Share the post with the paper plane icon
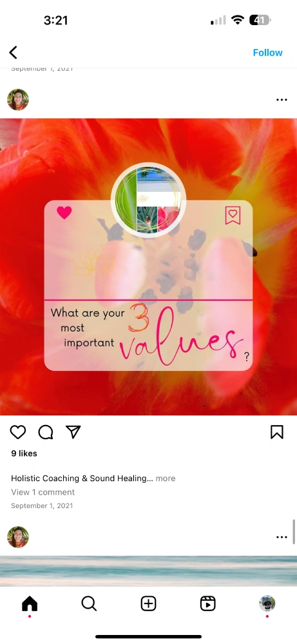297x644 pixels. pyautogui.click(x=73, y=431)
